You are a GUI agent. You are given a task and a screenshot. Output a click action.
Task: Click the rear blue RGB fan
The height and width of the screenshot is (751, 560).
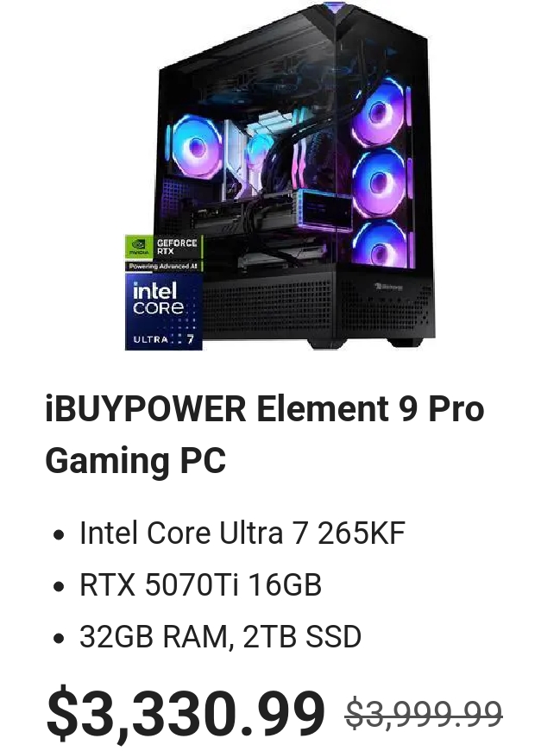pyautogui.click(x=195, y=147)
